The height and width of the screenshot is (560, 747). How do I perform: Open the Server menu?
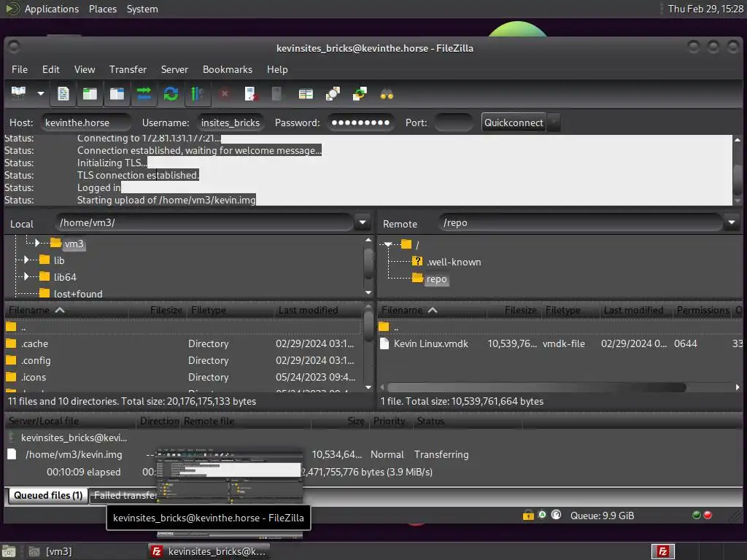(x=174, y=69)
